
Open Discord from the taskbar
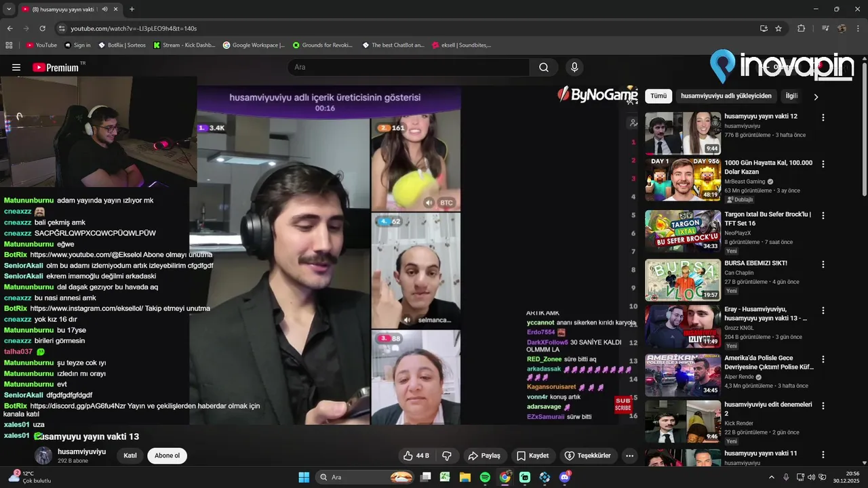click(565, 477)
